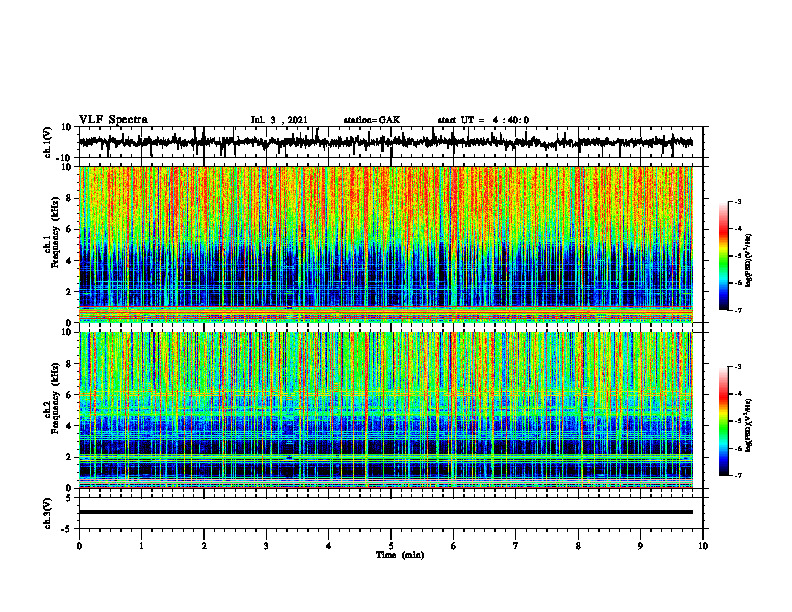The width and height of the screenshot is (792, 612).
Task: Click the "6" tick on ch.1 frequency axis
Action: [69, 229]
